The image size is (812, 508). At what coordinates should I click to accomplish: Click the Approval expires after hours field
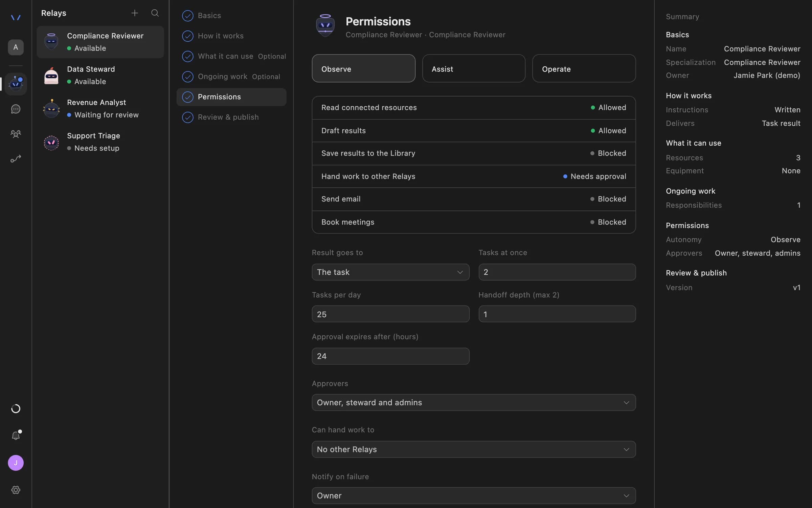[390, 356]
